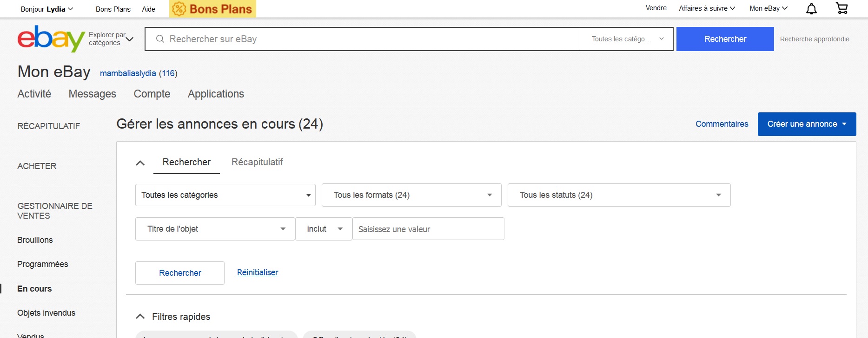The height and width of the screenshot is (338, 868).
Task: Open the Mon eBay header dropdown
Action: point(769,8)
